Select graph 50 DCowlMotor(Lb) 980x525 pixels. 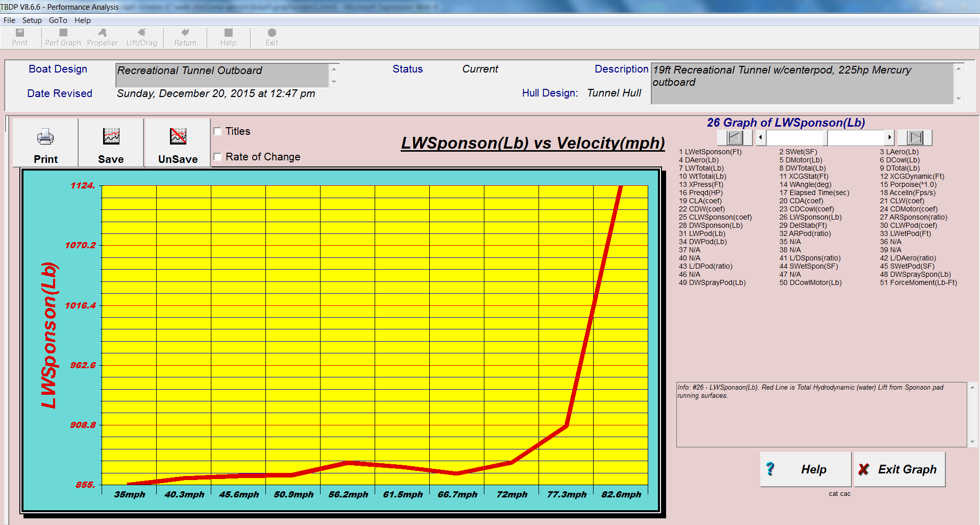pos(810,282)
